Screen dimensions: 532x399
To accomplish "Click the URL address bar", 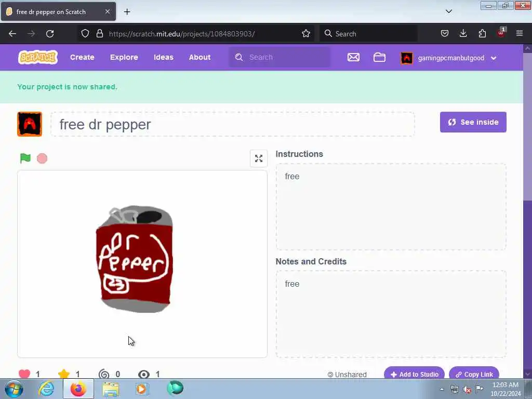I will (x=195, y=34).
